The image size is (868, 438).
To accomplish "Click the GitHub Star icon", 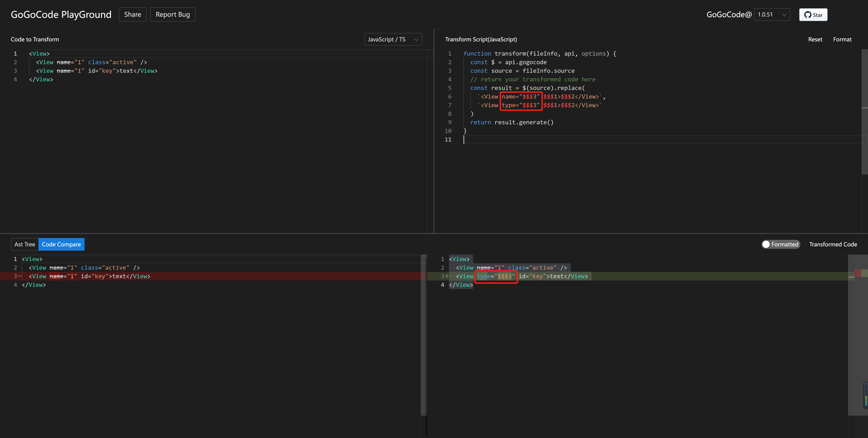I will 807,14.
